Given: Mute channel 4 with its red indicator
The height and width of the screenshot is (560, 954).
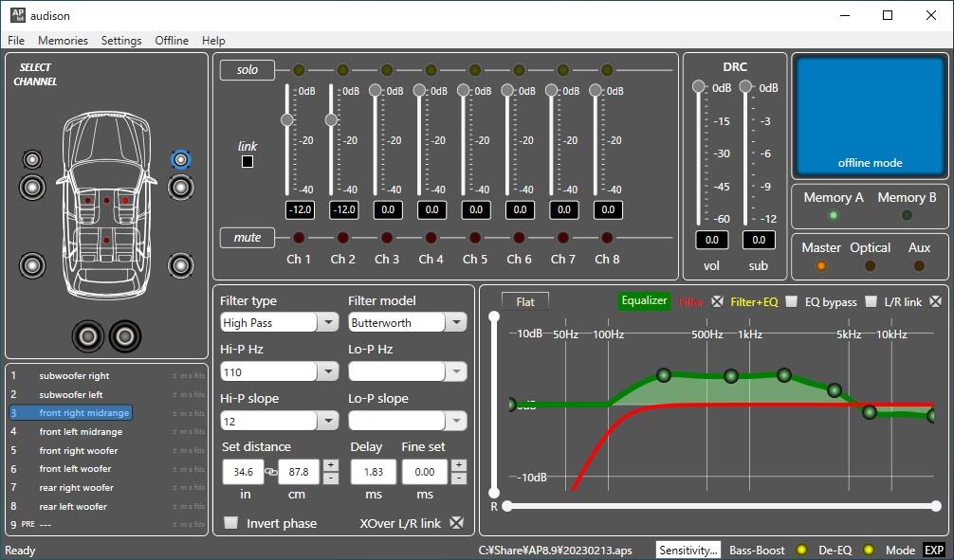Looking at the screenshot, I should coord(431,237).
